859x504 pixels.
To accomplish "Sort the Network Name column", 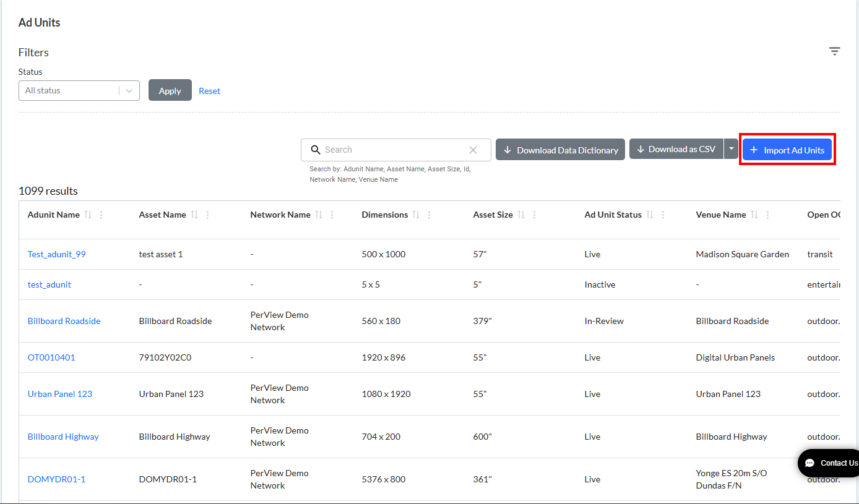I will point(319,215).
